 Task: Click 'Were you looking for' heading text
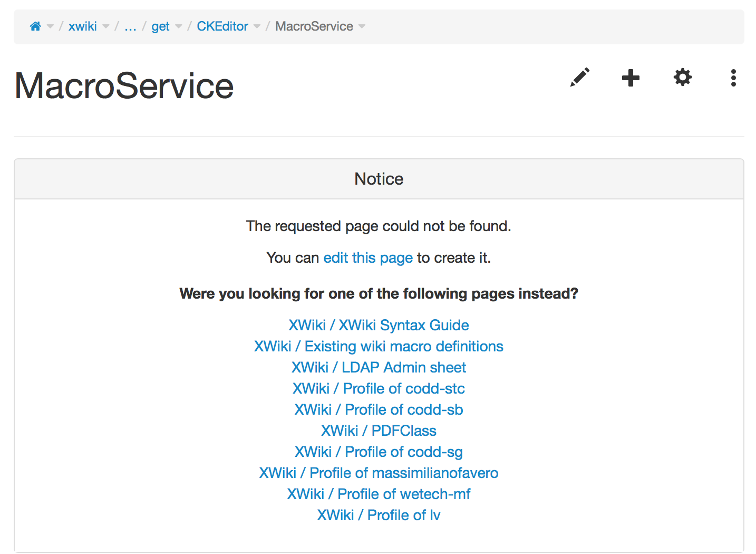(379, 294)
